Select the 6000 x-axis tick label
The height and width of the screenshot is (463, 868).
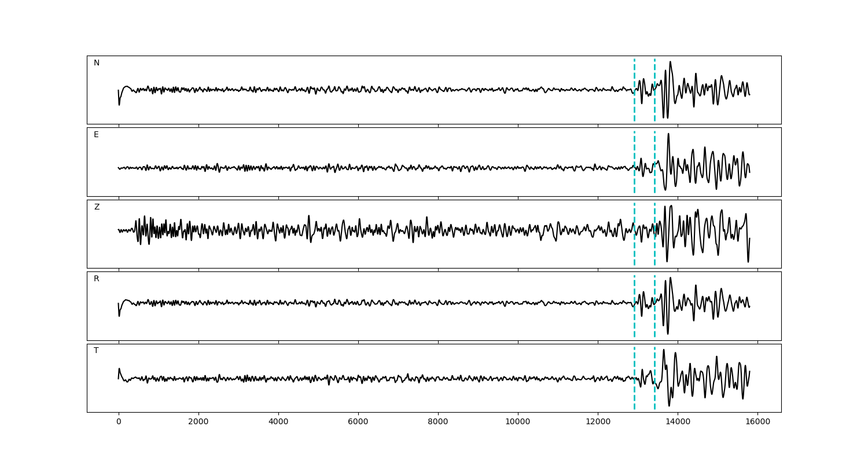[358, 422]
